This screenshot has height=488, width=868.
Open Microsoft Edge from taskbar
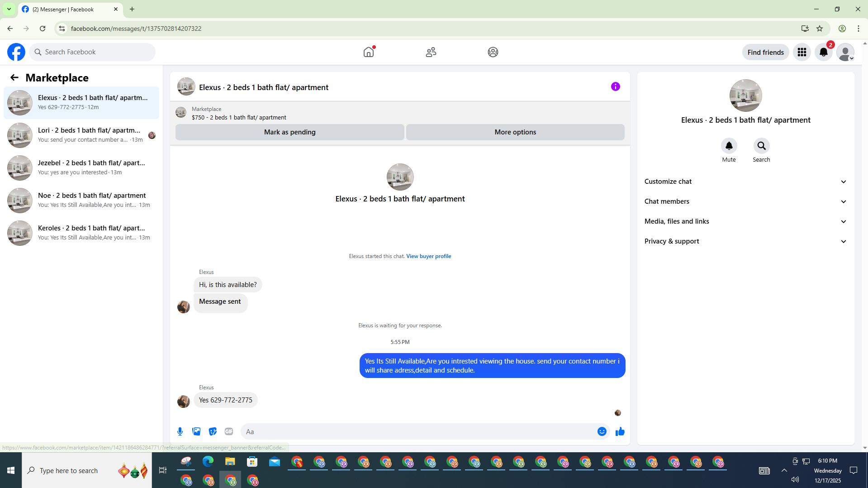coord(208,462)
